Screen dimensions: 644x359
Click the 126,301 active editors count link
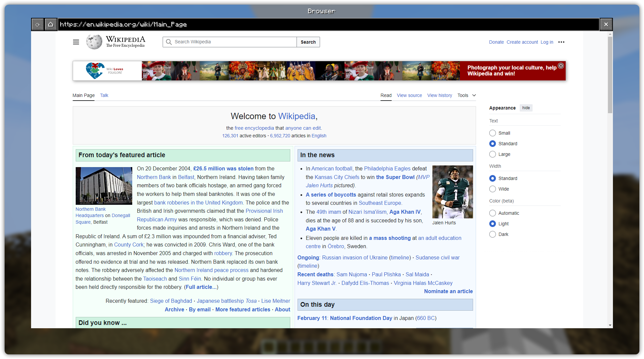230,136
